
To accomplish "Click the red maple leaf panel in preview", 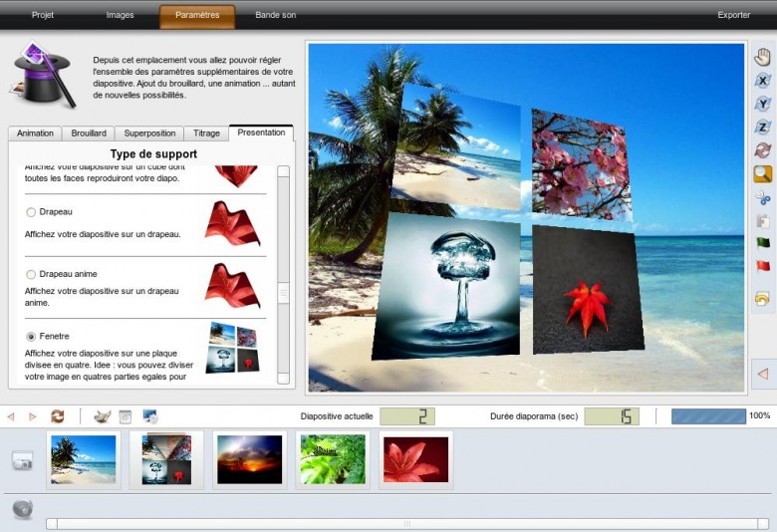I will click(x=587, y=290).
